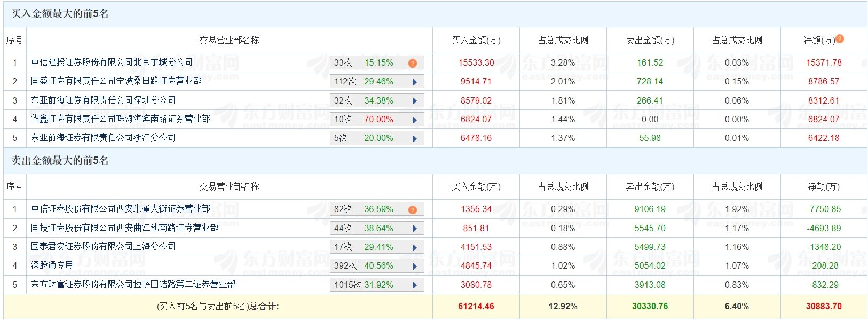Click the orange help icon beside 净额(万) header

click(x=840, y=38)
